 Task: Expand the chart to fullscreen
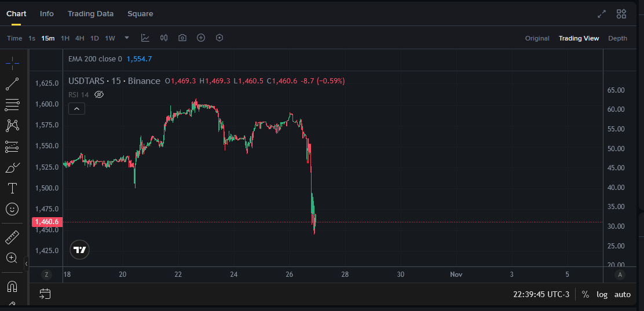pyautogui.click(x=602, y=14)
